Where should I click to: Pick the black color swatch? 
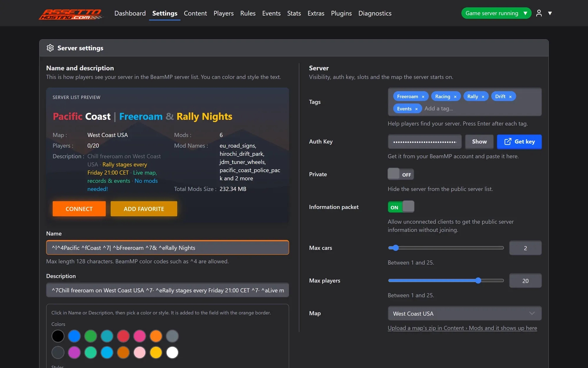[x=58, y=336]
